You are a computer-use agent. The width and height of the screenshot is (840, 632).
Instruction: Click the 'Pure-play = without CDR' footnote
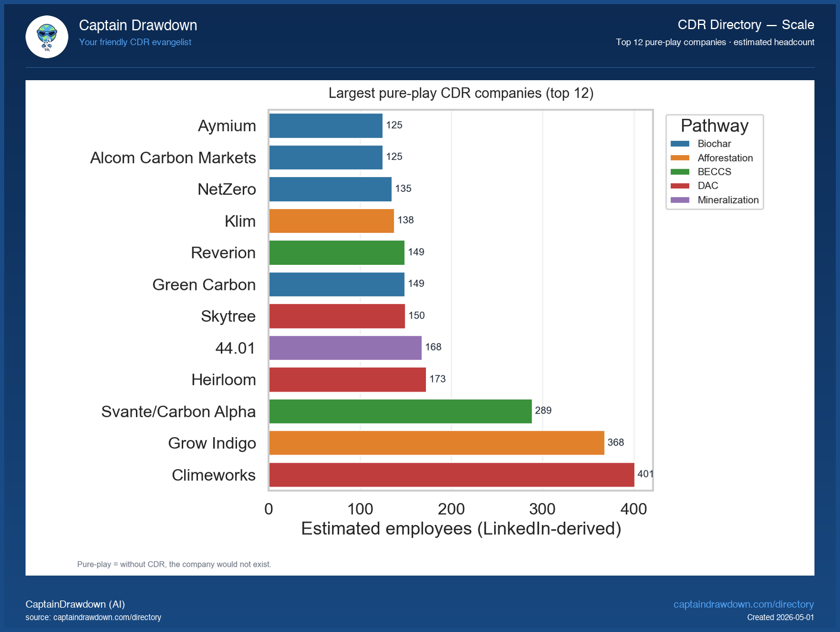[x=174, y=564]
